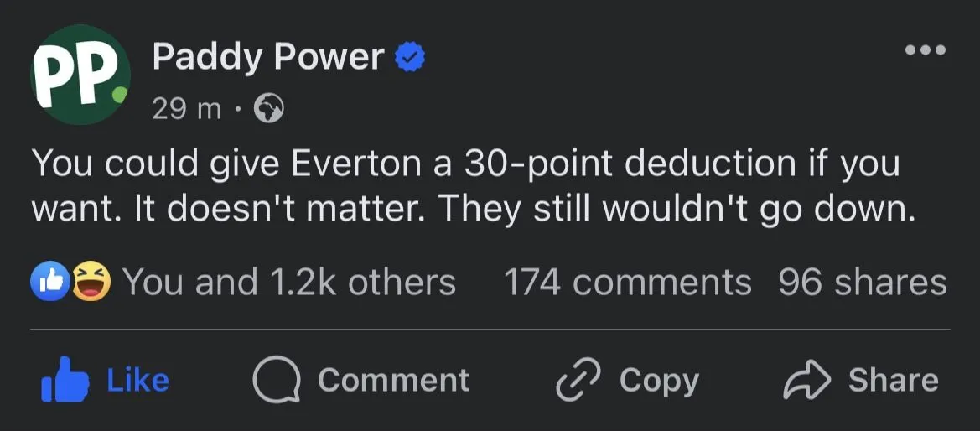View the 96 shares
980x431 pixels.
coord(863,283)
